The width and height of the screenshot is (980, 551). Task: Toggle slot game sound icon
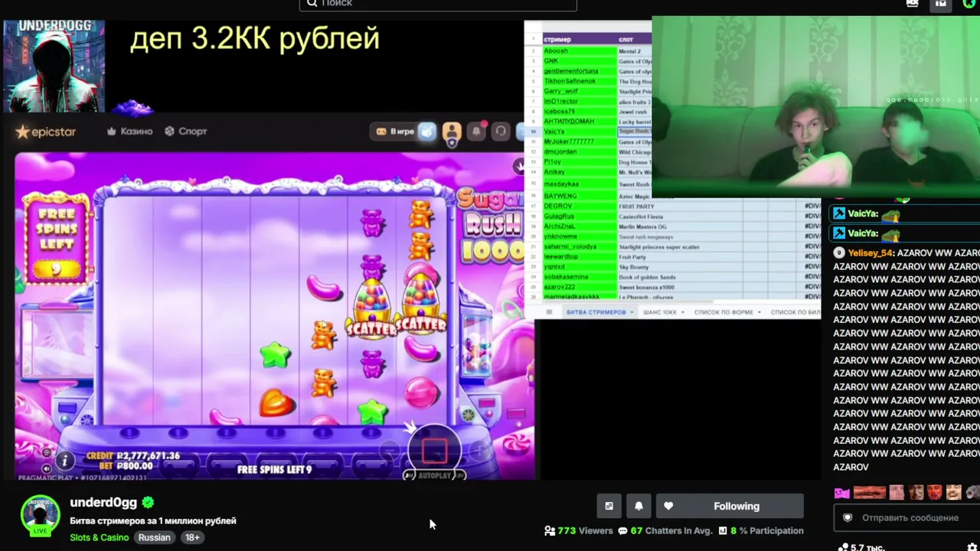click(47, 468)
